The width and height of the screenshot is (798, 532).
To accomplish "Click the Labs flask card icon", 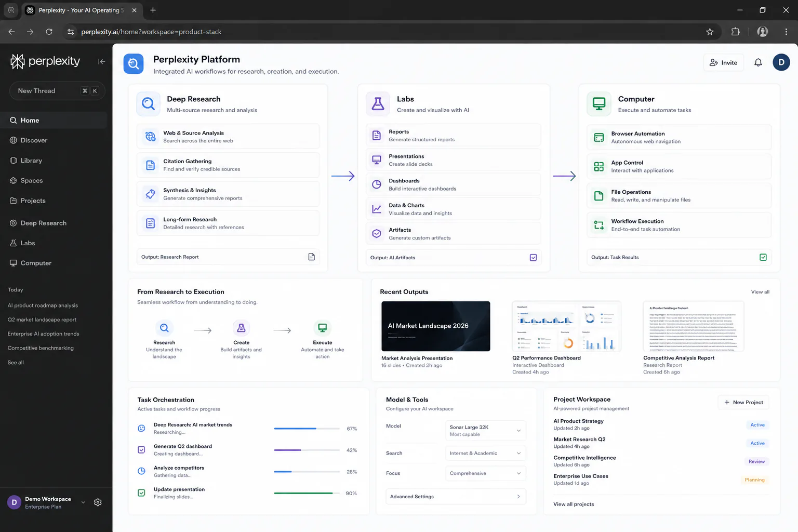I will [x=378, y=104].
